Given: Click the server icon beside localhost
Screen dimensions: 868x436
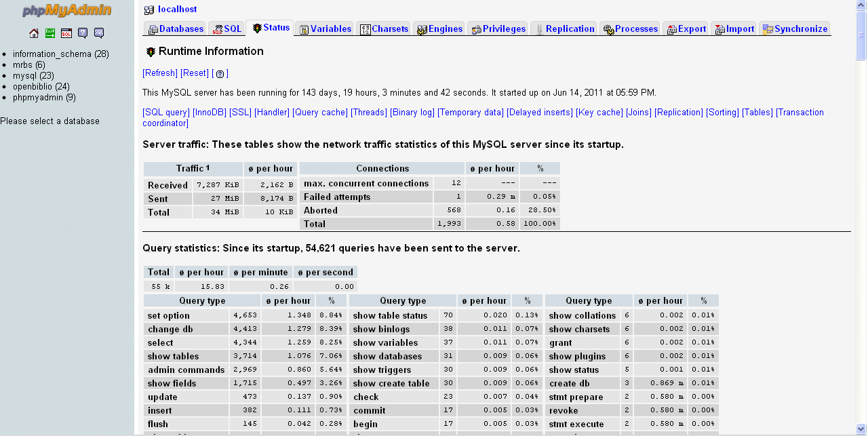Looking at the screenshot, I should tap(149, 9).
